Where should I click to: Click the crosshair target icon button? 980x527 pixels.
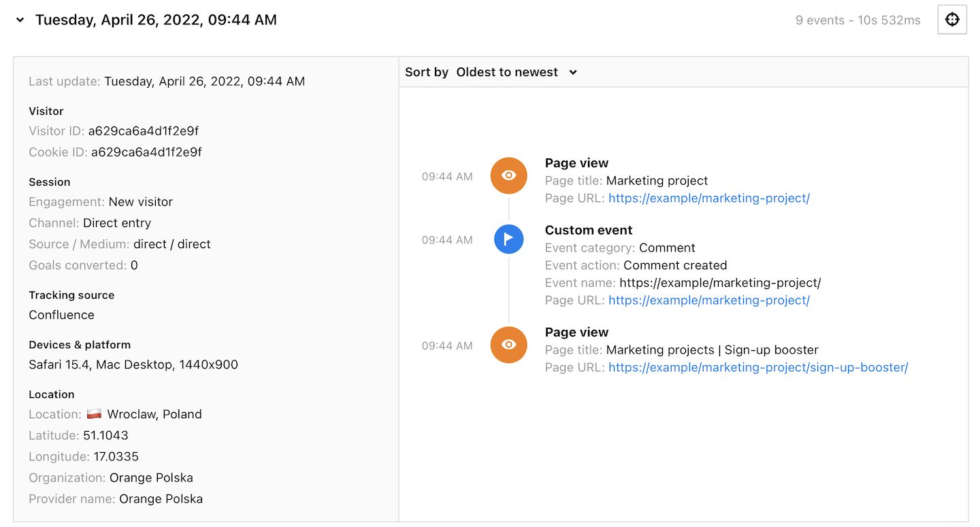[952, 20]
